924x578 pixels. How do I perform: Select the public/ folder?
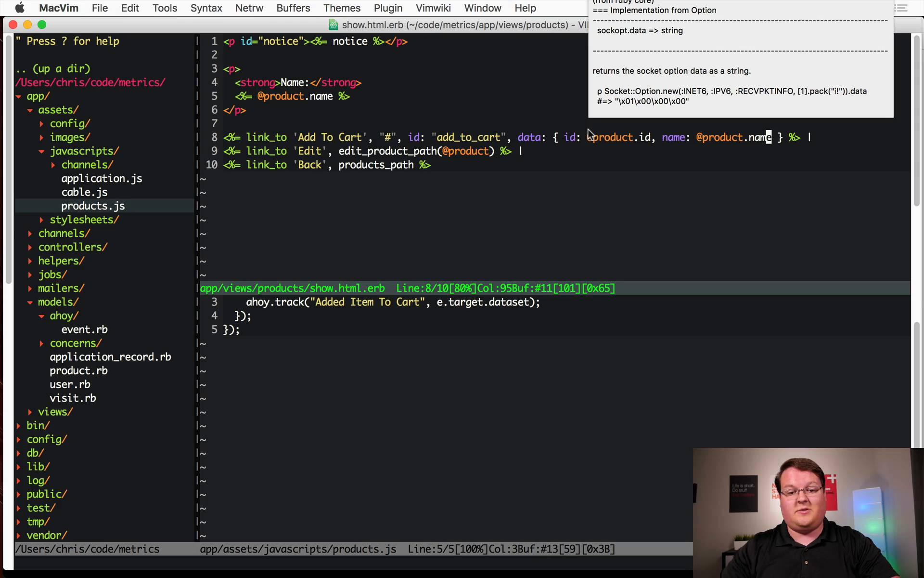(47, 494)
